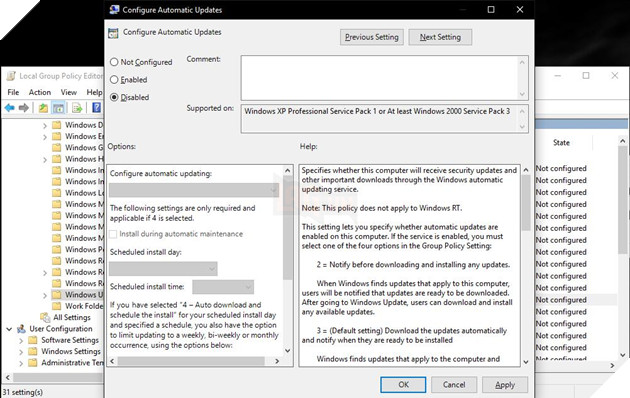
Task: Open the Scheduled install time dropdown
Action: 223,287
